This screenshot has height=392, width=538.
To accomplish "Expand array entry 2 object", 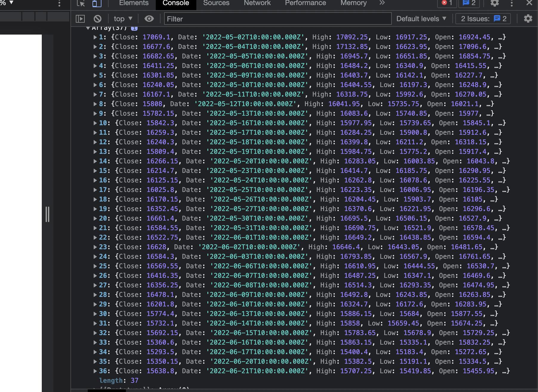I will pyautogui.click(x=95, y=47).
